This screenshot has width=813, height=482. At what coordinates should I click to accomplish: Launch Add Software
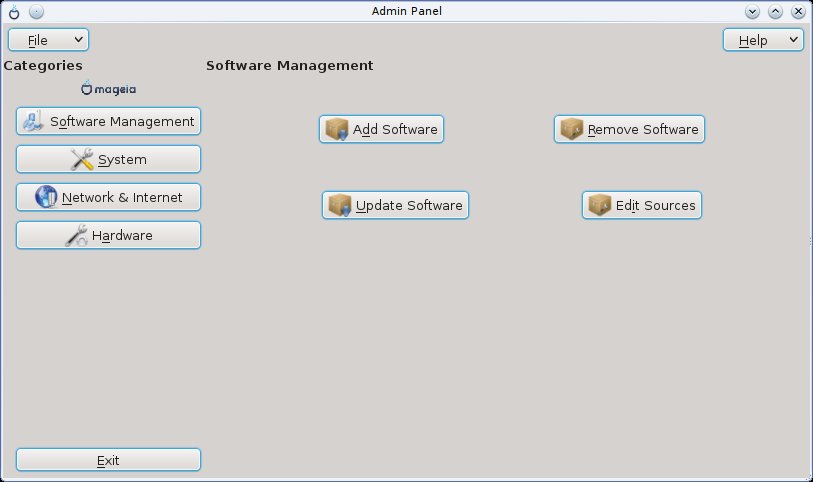381,129
